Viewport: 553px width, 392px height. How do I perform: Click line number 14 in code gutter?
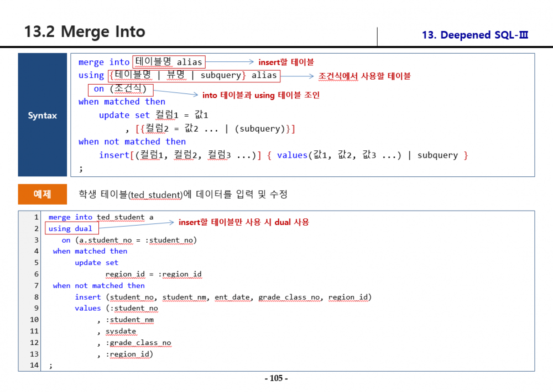point(34,365)
